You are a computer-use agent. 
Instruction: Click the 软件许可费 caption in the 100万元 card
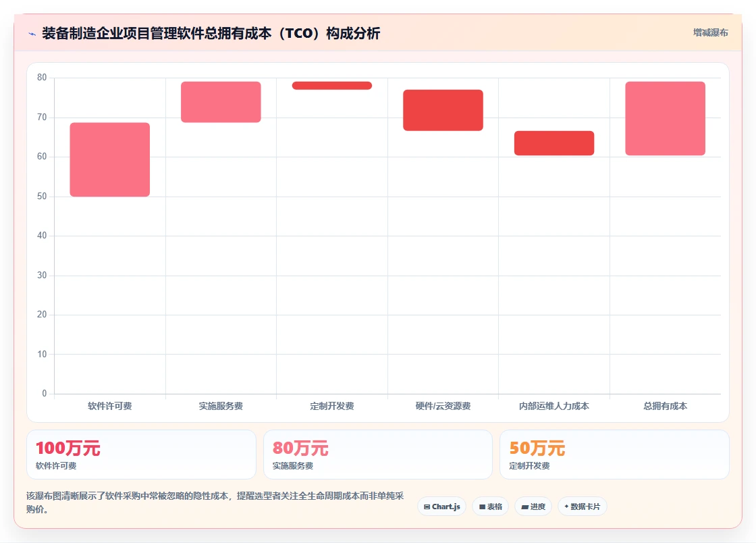pos(56,466)
